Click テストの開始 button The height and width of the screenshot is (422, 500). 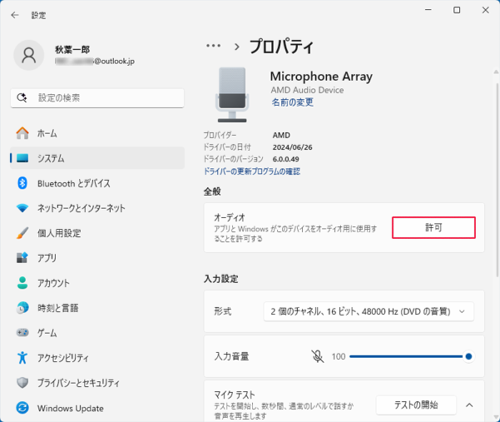pyautogui.click(x=416, y=405)
